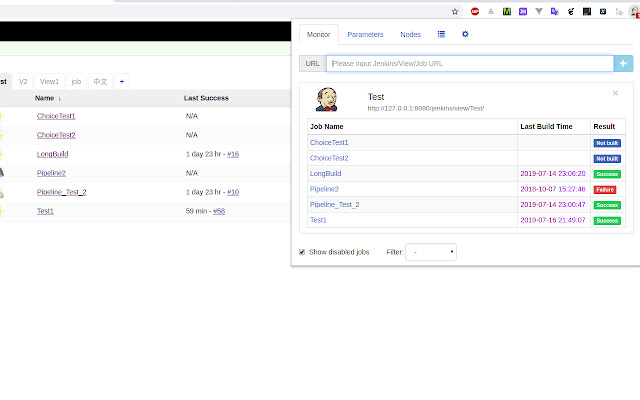The width and height of the screenshot is (640, 400).
Task: Open Pipeline_Test_2 job in the Jenkins page
Action: point(61,192)
